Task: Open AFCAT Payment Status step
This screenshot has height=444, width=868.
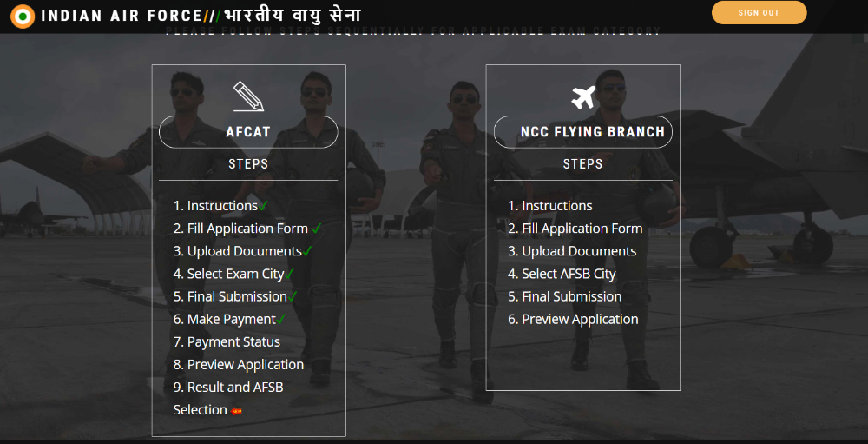Action: [227, 342]
